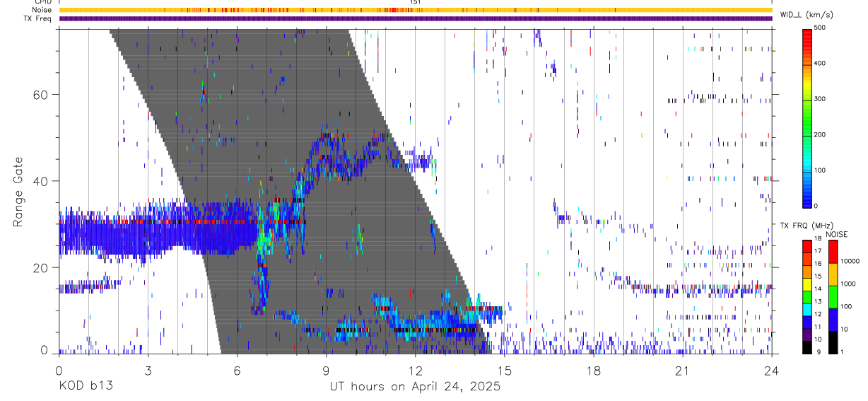The image size is (868, 401).
Task: Click x-axis tick label '18' under the plot
Action: pos(593,370)
